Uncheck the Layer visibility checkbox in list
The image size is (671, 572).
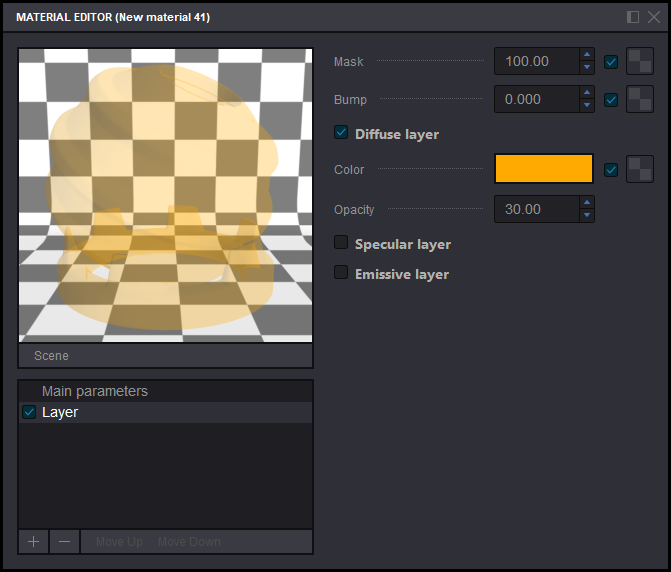click(x=29, y=412)
